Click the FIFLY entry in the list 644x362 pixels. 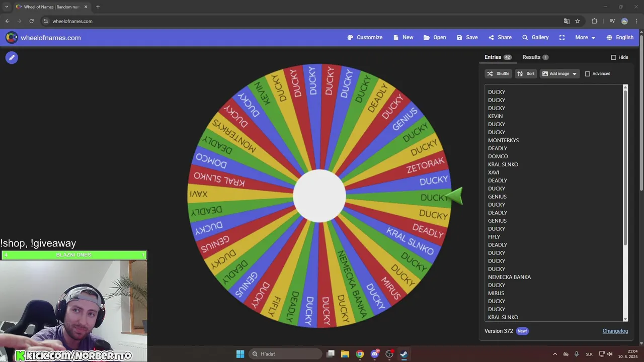click(x=494, y=237)
